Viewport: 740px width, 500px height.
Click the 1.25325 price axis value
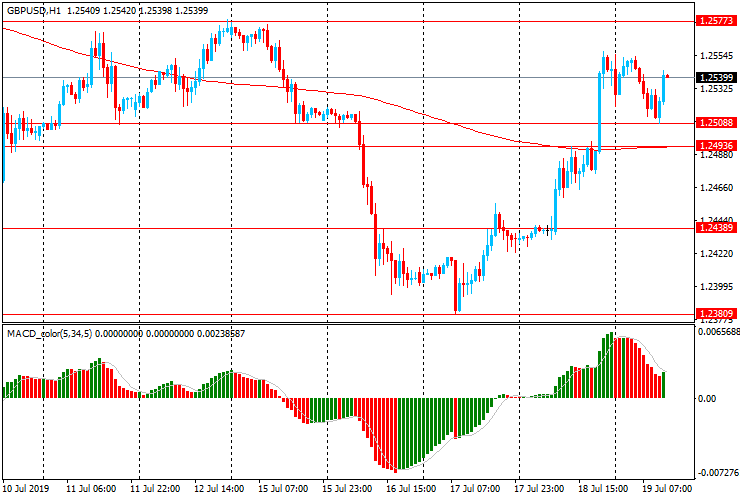(x=716, y=88)
